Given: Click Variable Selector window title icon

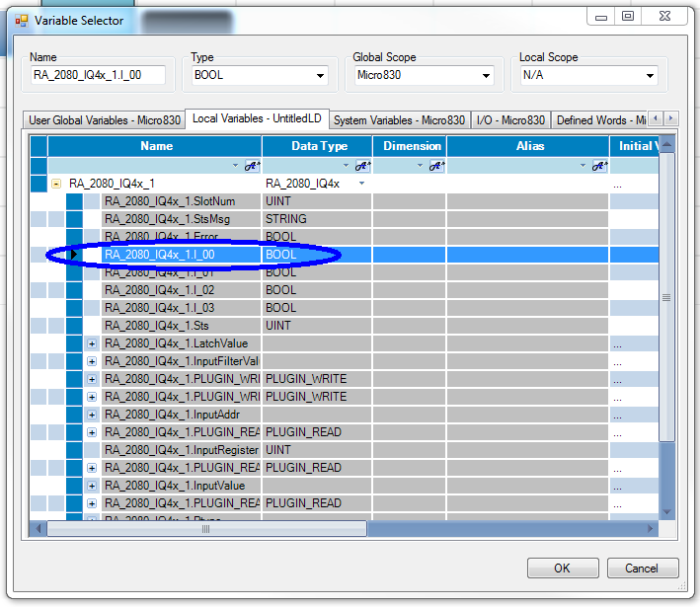Looking at the screenshot, I should 21,20.
